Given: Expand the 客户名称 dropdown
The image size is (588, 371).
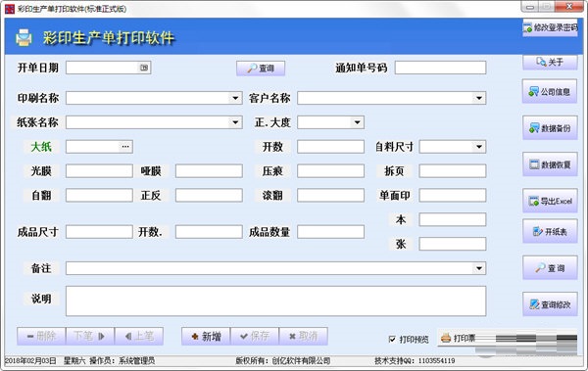Looking at the screenshot, I should pyautogui.click(x=479, y=98).
